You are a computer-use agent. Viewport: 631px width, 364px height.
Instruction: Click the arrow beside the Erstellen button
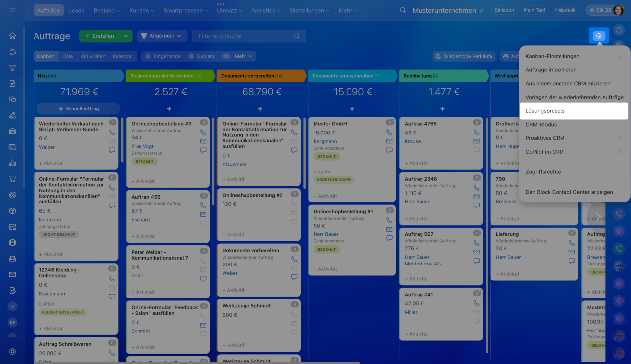click(127, 36)
